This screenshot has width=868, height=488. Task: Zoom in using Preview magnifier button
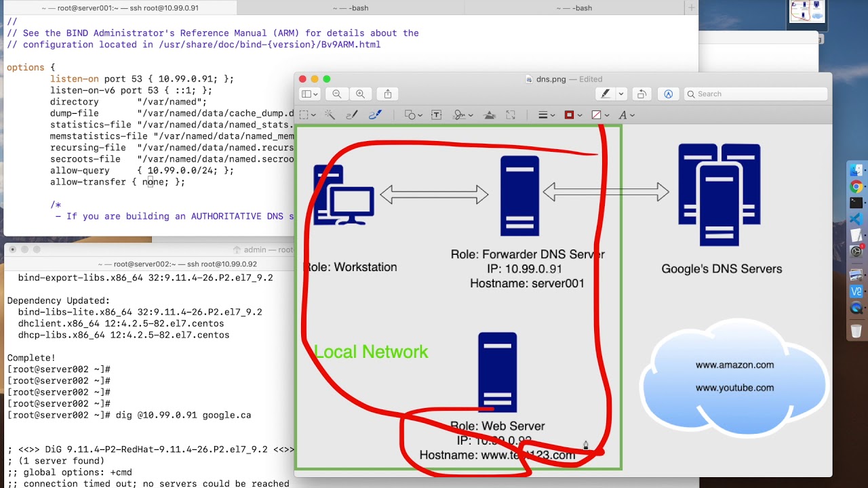click(x=360, y=94)
